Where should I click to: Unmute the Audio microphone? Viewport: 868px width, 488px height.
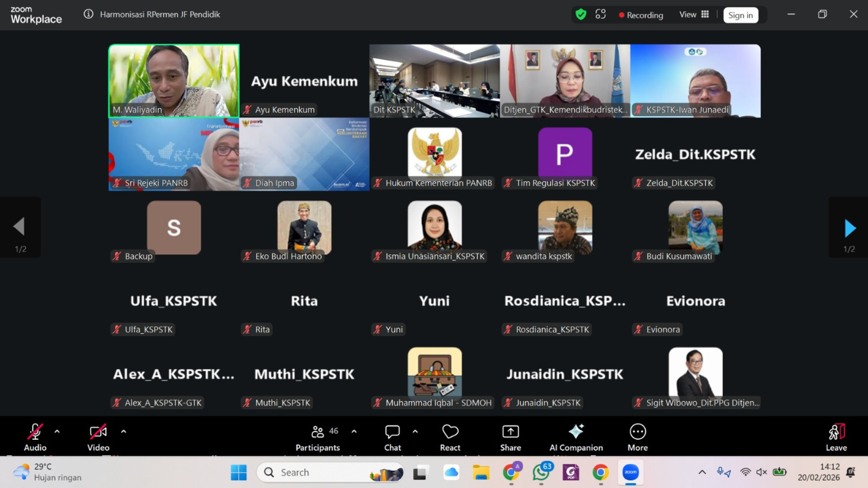click(x=35, y=432)
